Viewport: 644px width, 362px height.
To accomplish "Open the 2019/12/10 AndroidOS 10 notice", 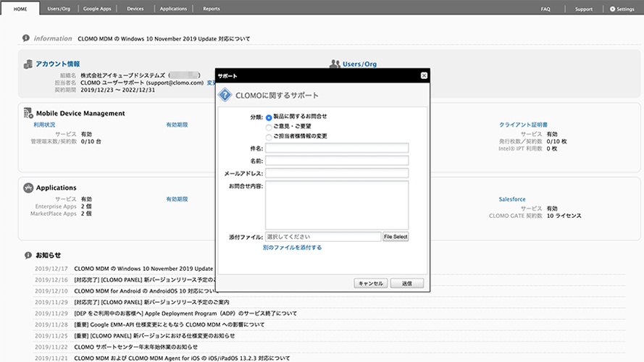I will (145, 291).
